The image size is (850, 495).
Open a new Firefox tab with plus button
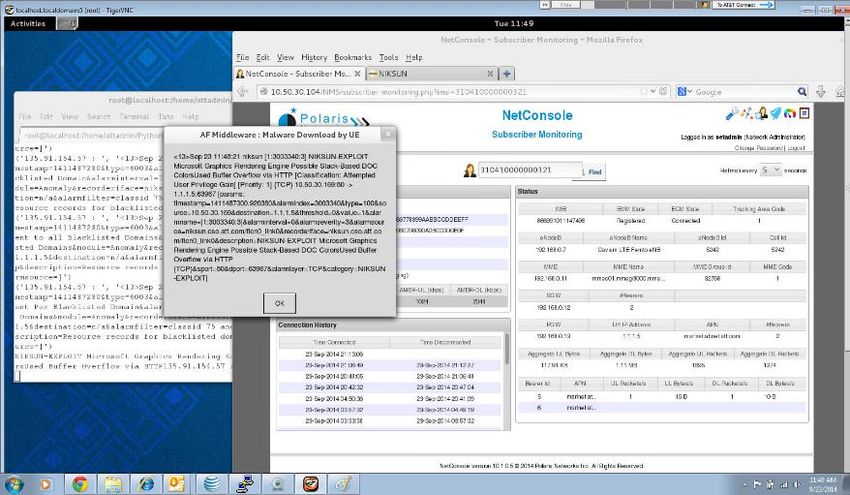pyautogui.click(x=506, y=74)
